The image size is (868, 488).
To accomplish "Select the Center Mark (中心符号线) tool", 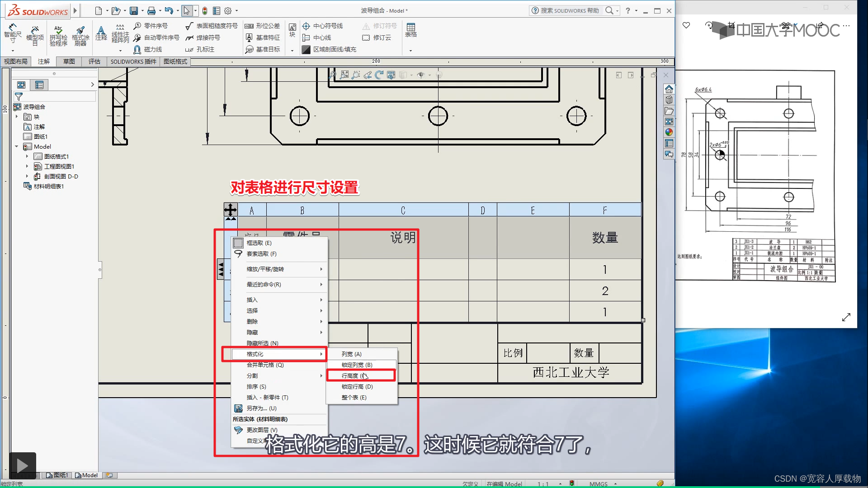I will click(323, 26).
